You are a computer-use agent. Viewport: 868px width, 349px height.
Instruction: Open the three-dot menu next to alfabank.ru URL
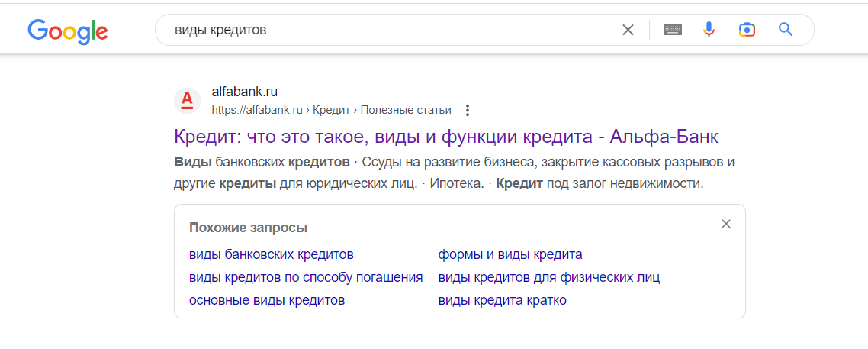coord(468,110)
